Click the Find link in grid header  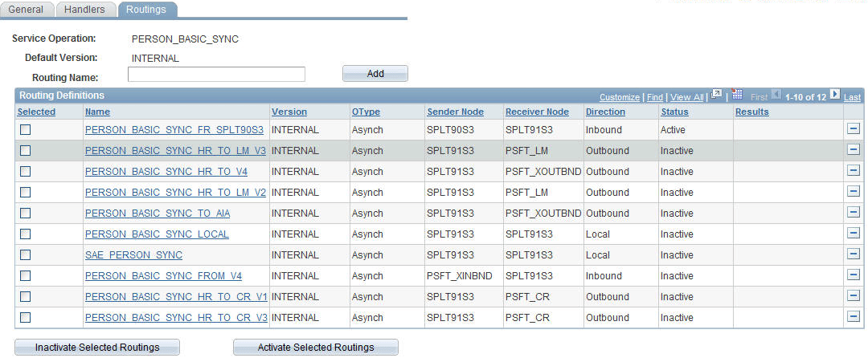point(655,97)
